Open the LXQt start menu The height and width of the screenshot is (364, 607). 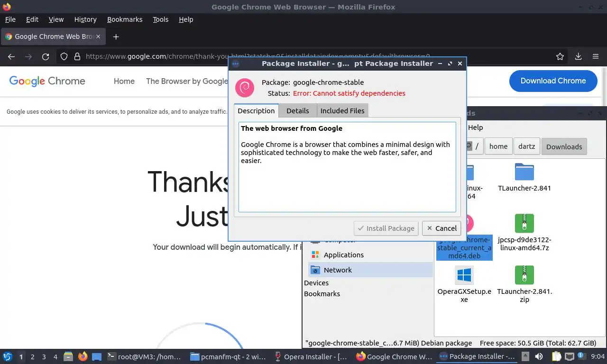click(x=8, y=356)
